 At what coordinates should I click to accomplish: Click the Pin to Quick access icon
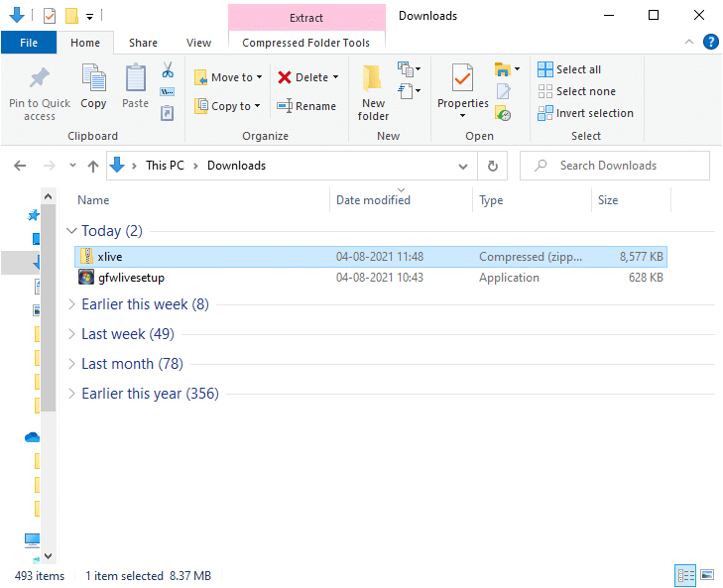point(40,79)
